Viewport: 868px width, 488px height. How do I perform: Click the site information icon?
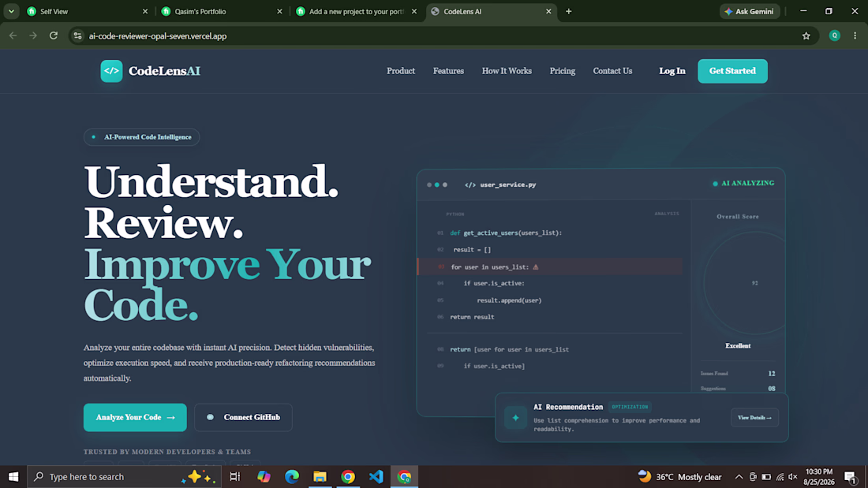[x=78, y=36]
